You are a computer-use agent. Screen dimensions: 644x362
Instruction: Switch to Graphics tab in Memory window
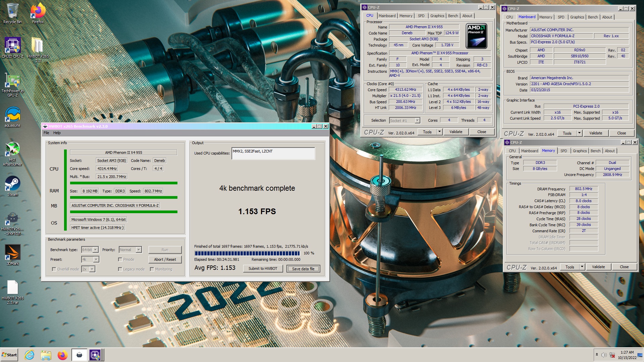[580, 151]
